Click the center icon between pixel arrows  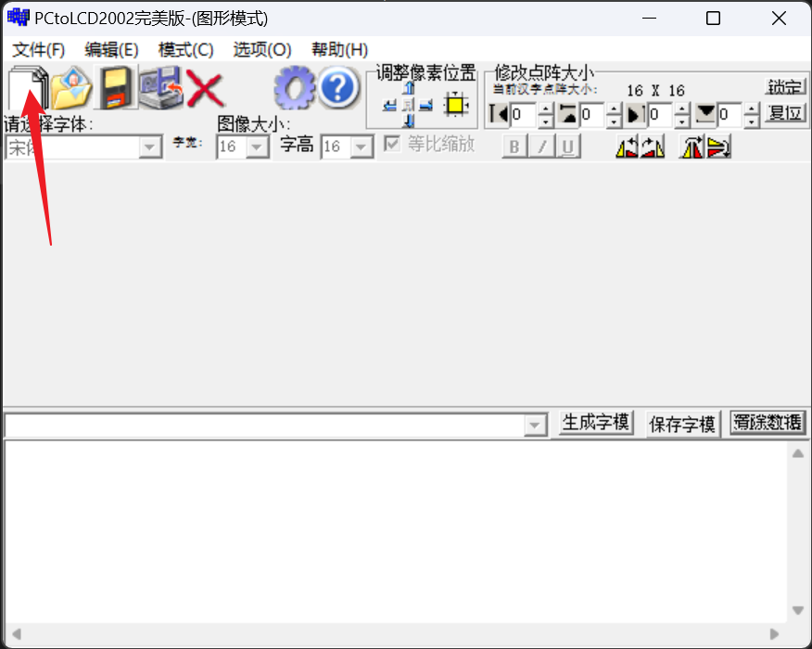[409, 106]
